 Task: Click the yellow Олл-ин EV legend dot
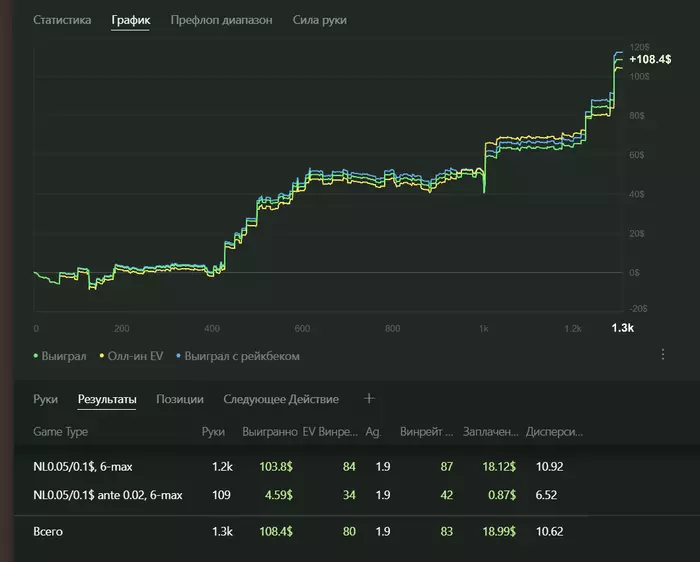click(102, 356)
